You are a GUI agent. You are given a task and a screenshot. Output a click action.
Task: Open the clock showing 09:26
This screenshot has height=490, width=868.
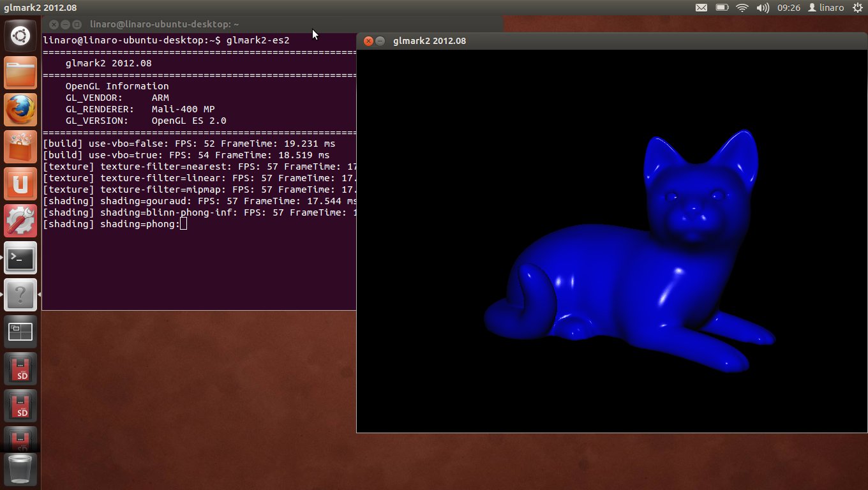click(x=789, y=8)
